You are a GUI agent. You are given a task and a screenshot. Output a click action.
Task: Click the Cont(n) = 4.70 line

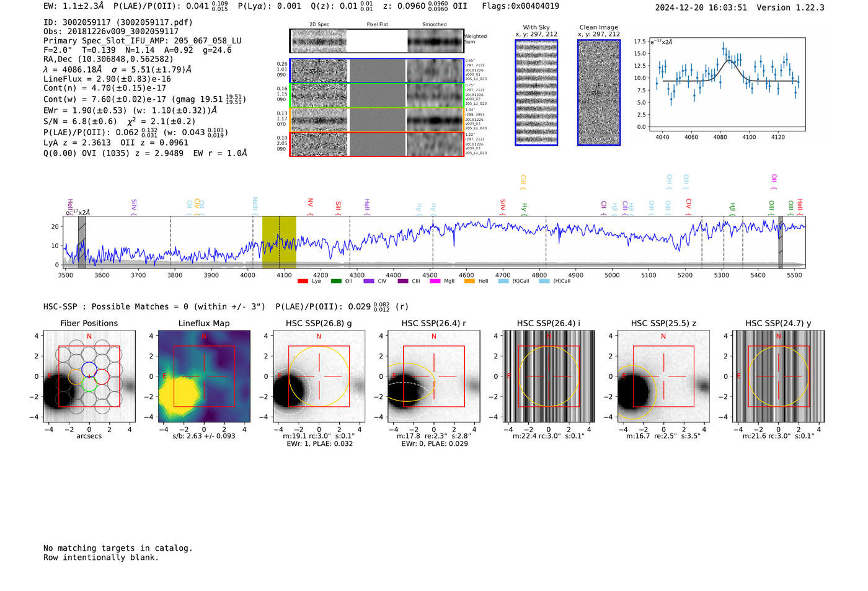[105, 88]
